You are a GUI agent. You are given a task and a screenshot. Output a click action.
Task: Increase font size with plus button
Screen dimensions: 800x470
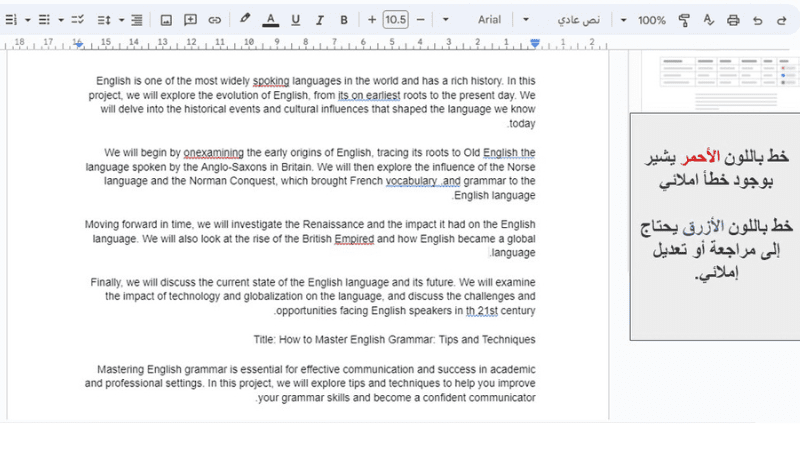372,20
